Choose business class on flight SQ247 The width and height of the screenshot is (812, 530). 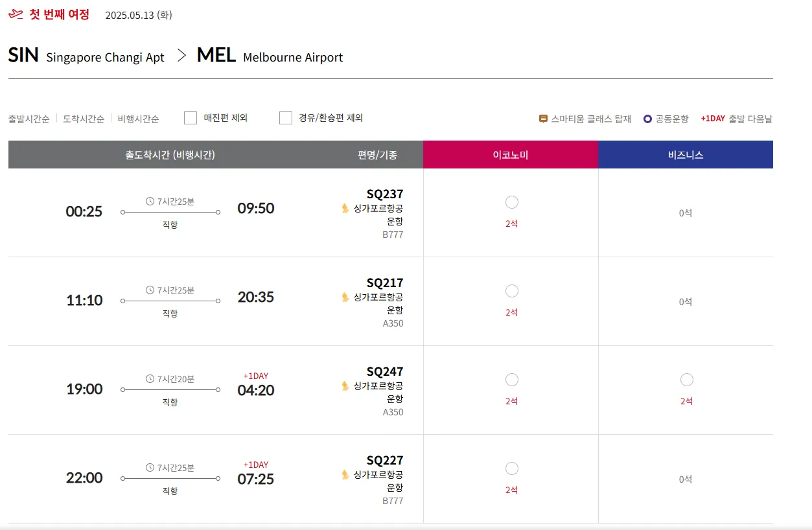[x=686, y=380]
